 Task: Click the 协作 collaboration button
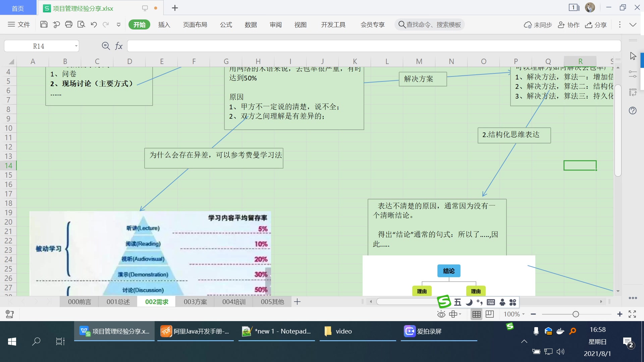(569, 25)
